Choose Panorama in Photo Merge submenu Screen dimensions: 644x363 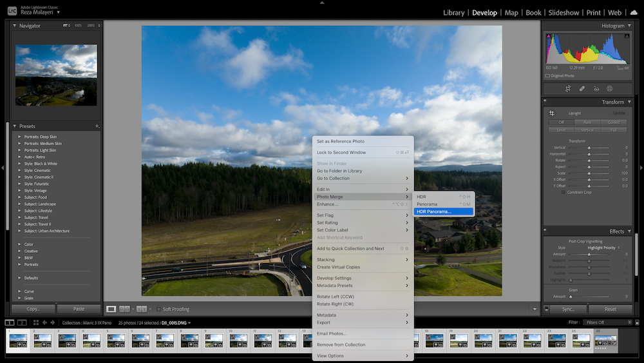click(444, 204)
